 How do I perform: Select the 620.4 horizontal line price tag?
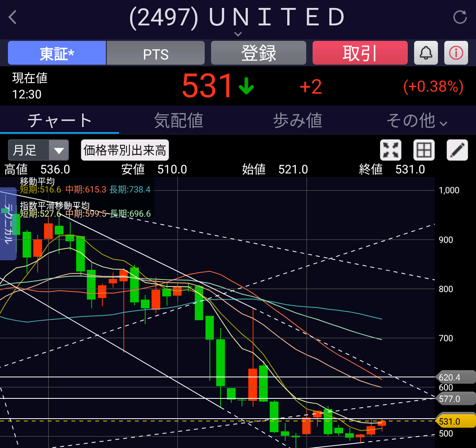[455, 377]
